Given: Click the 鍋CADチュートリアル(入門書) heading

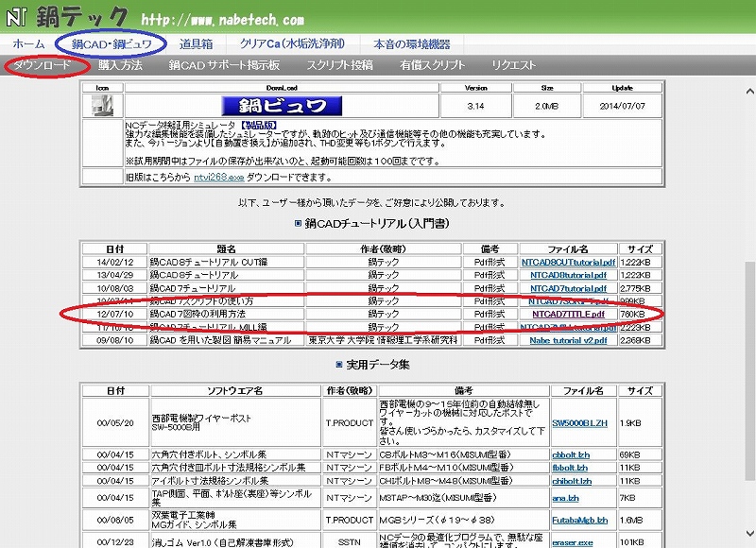Looking at the screenshot, I should coord(376,224).
